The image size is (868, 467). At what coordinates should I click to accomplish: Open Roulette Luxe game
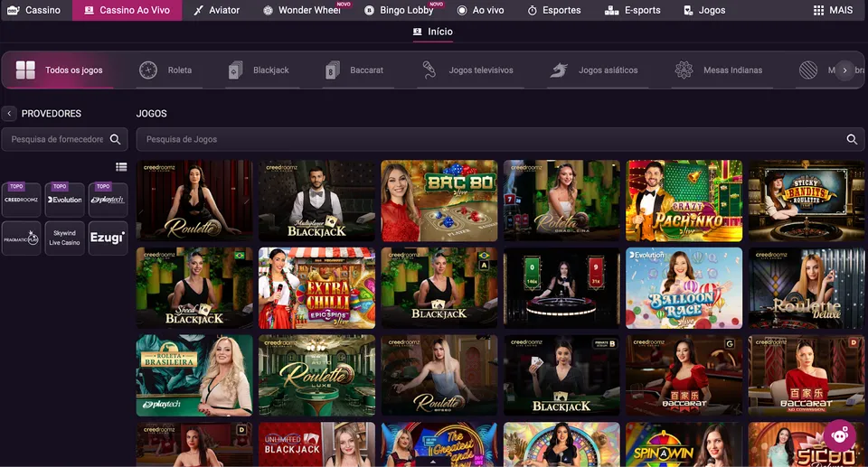[x=316, y=375]
